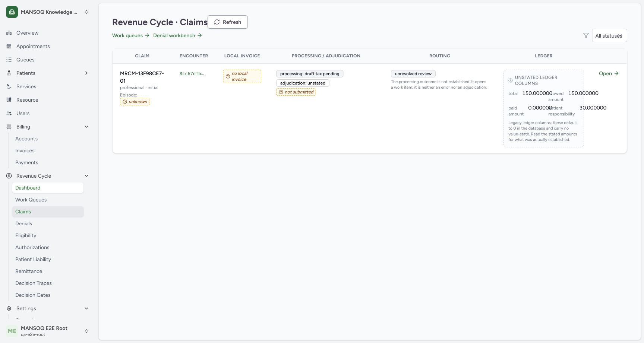Open Authorizations in the sidebar
Image resolution: width=644 pixels, height=343 pixels.
click(x=48, y=247)
